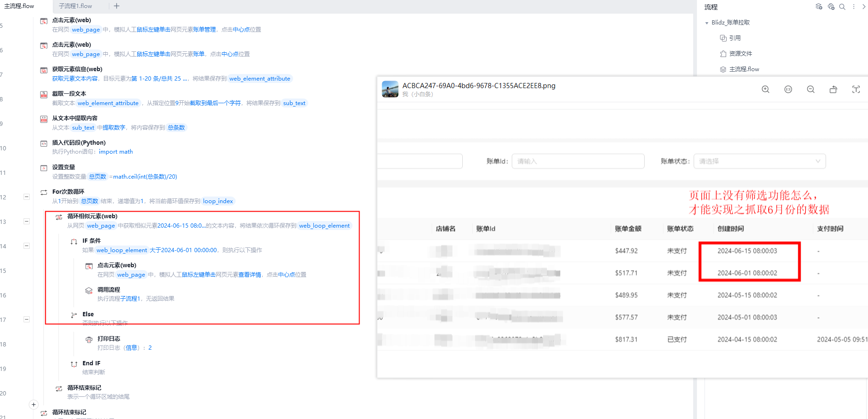Rotate the image preview
Image resolution: width=868 pixels, height=419 pixels.
coord(833,90)
